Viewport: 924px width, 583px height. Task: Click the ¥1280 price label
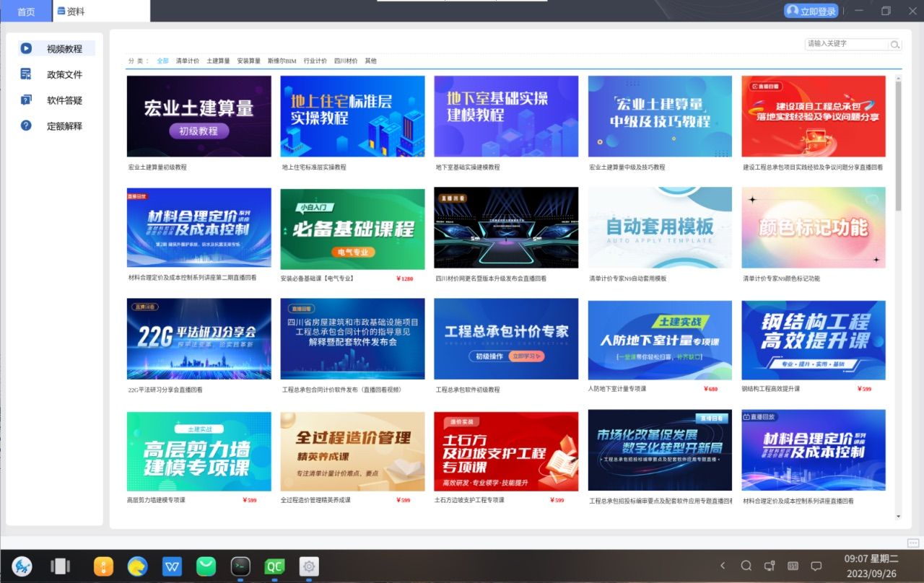(405, 279)
